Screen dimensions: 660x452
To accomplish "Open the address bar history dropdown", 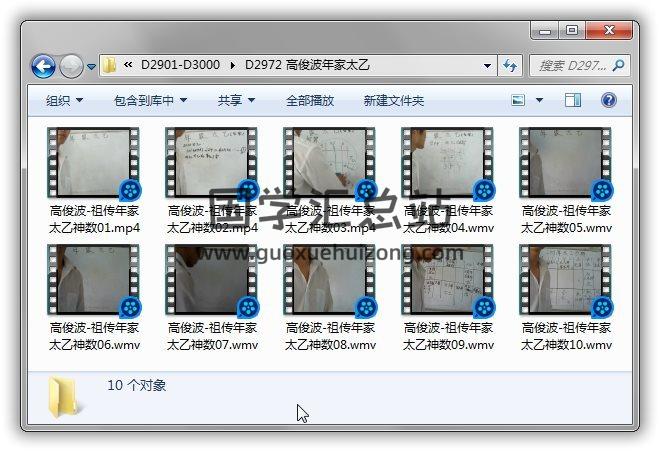I will click(487, 66).
